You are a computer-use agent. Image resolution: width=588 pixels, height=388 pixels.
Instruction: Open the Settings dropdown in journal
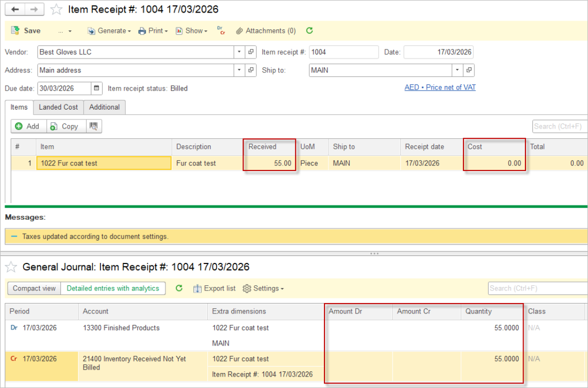point(263,288)
